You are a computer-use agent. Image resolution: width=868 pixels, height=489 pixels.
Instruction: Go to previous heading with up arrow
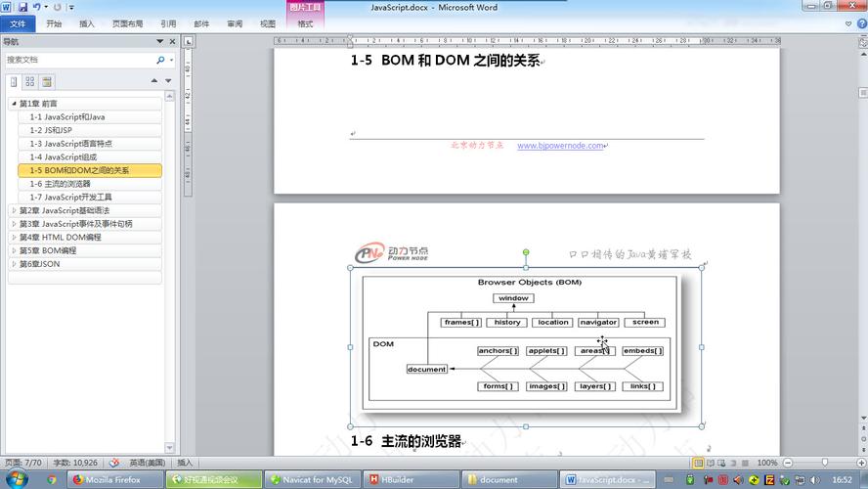pyautogui.click(x=154, y=81)
